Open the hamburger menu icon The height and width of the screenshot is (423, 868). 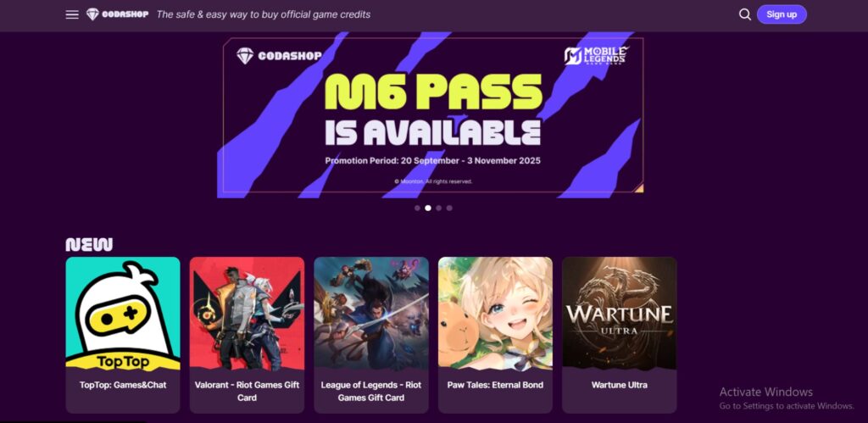72,14
